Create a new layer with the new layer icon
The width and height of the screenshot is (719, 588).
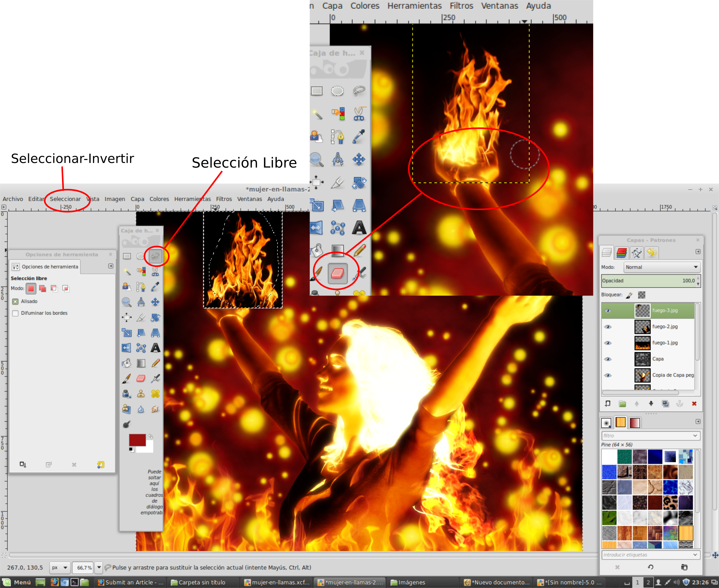tap(607, 404)
